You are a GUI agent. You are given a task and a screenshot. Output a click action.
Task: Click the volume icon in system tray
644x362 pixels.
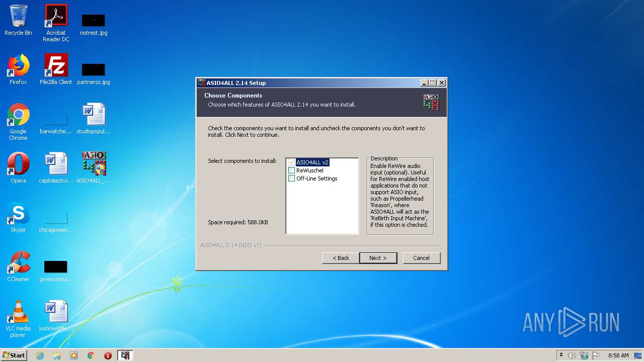point(572,355)
